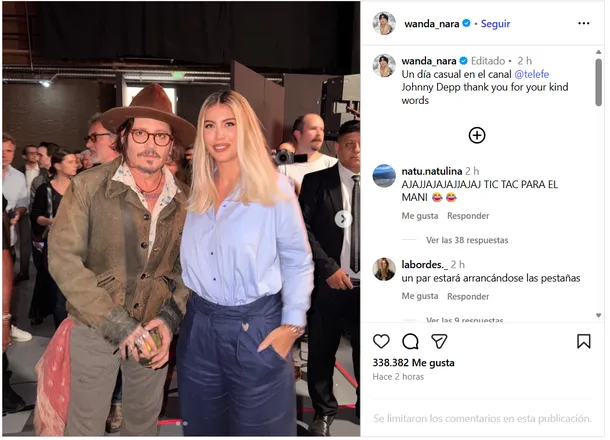
Task: Expand the 9 replies under labordes._ comment
Action: 465,320
